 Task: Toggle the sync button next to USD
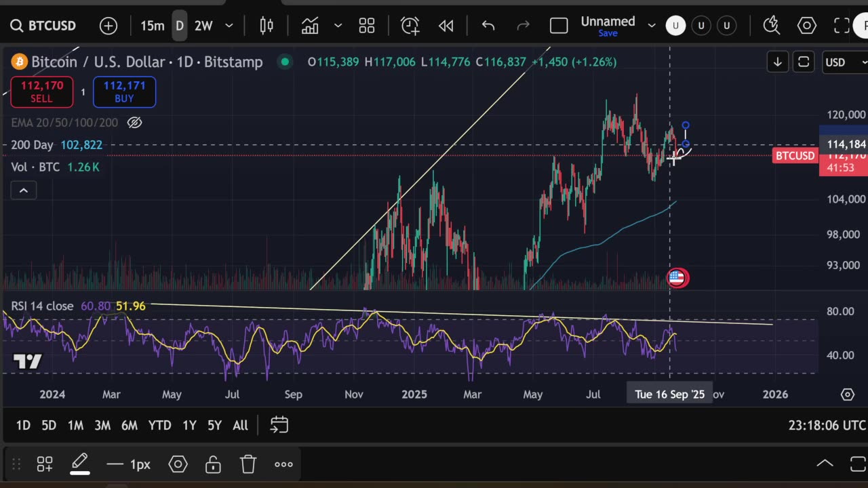pyautogui.click(x=804, y=62)
